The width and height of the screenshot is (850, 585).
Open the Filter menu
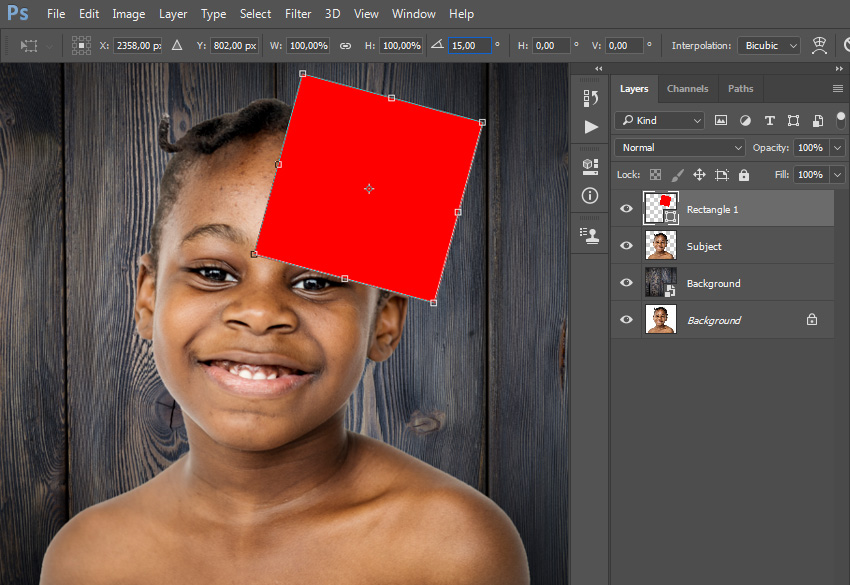298,14
